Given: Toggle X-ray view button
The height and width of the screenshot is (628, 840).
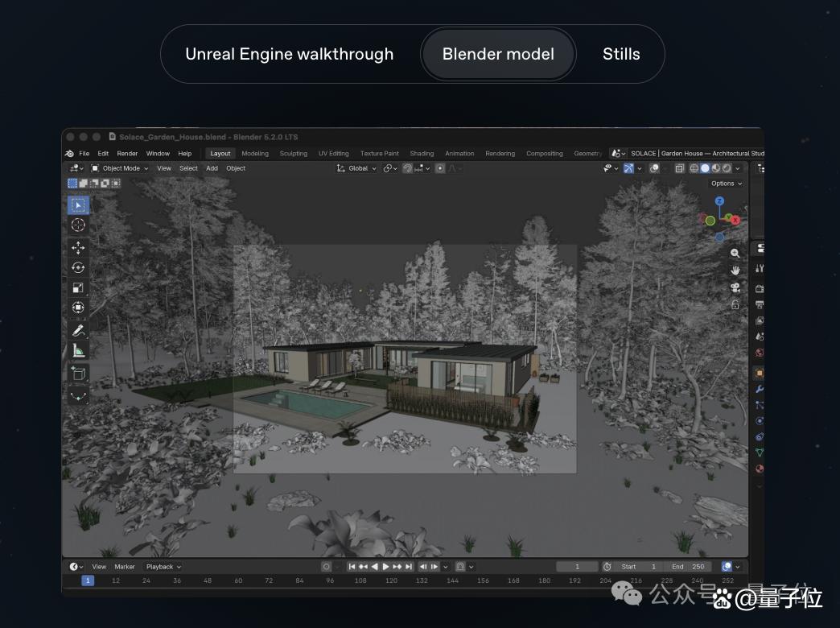Looking at the screenshot, I should pyautogui.click(x=679, y=168).
